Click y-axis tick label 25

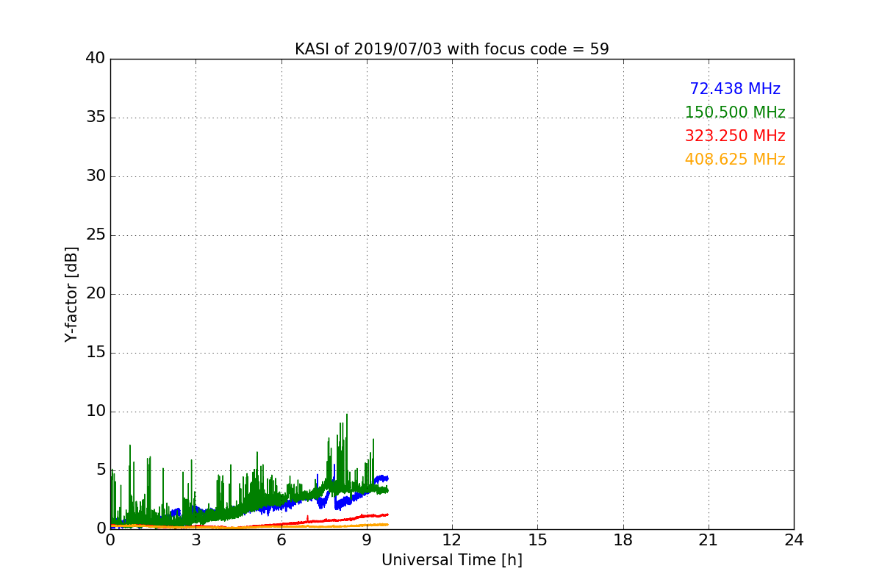tap(96, 235)
